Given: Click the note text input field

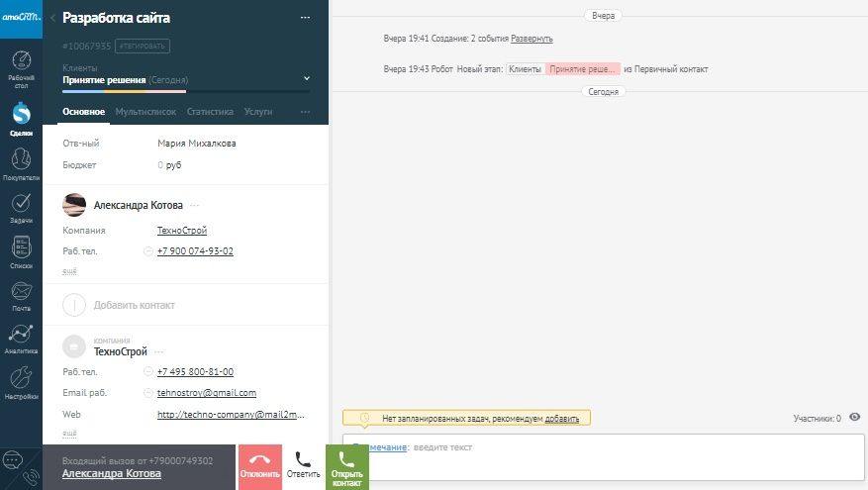Looking at the screenshot, I should pyautogui.click(x=604, y=456).
